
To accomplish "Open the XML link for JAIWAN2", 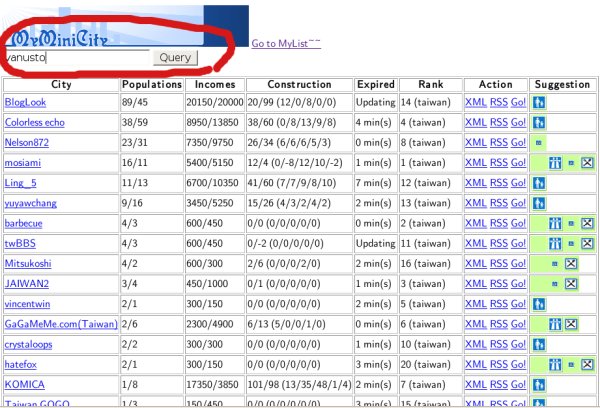I will (x=476, y=284).
